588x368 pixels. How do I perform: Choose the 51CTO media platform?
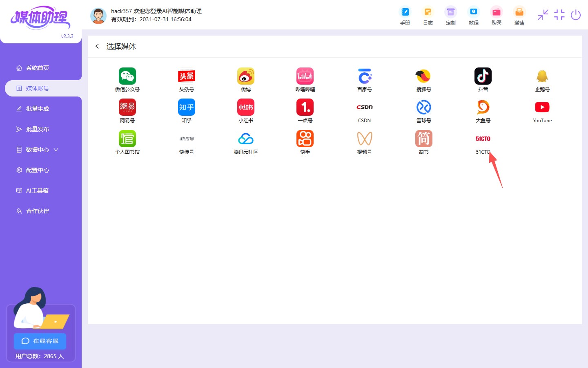483,139
